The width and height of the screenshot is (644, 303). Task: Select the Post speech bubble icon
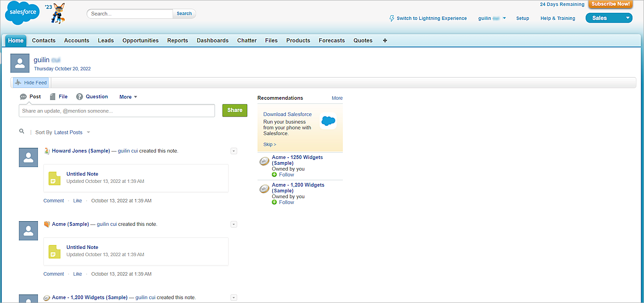tap(23, 97)
